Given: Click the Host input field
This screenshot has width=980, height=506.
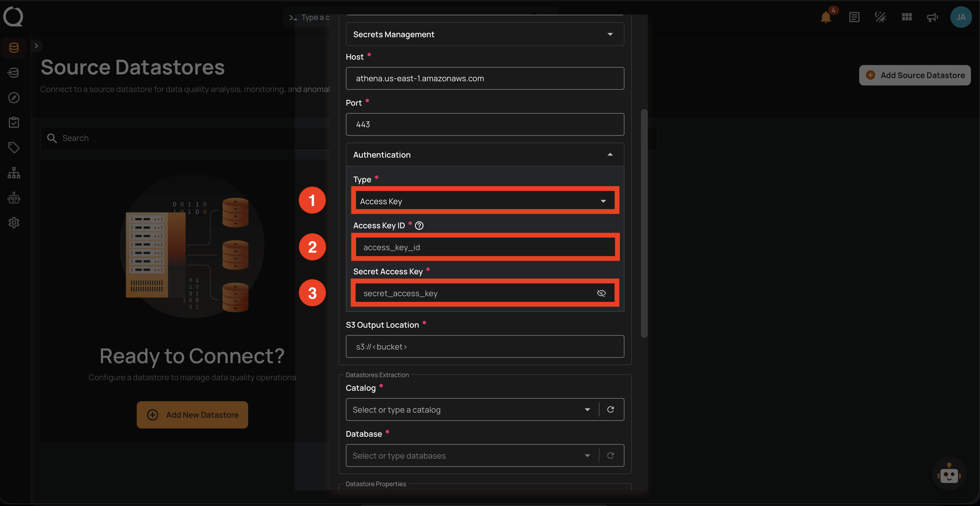Looking at the screenshot, I should tap(485, 78).
